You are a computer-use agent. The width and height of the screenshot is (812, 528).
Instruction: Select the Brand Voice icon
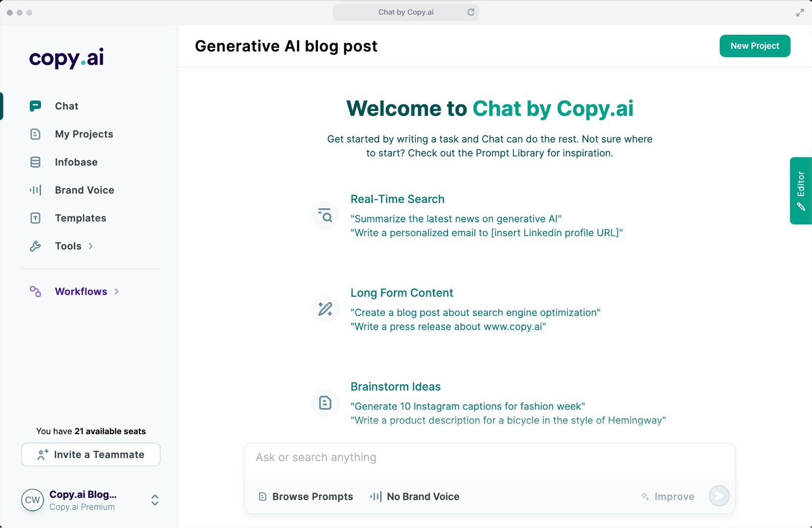click(x=36, y=190)
